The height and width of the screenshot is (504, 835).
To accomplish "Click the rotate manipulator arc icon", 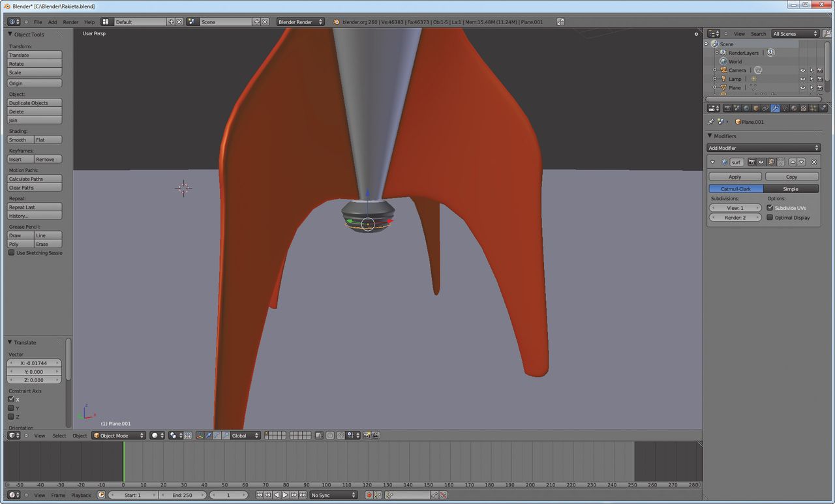I will pyautogui.click(x=217, y=436).
